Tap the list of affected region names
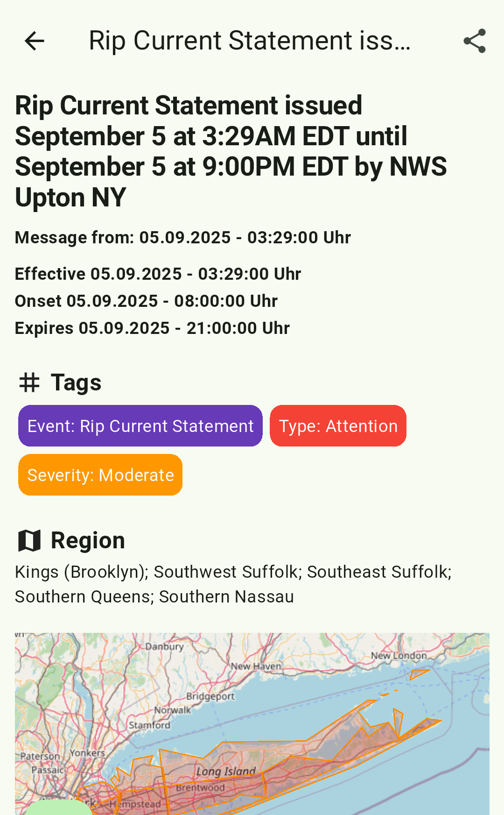The image size is (504, 815). pos(233,584)
